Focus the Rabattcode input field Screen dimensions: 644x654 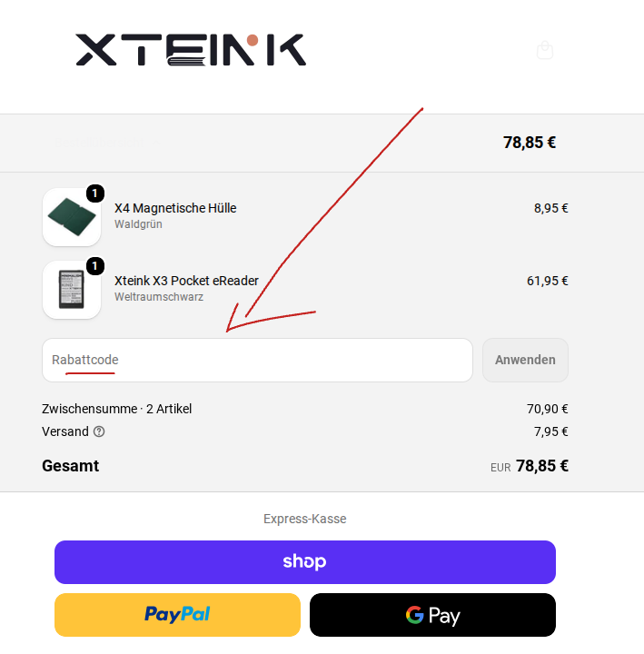(257, 360)
